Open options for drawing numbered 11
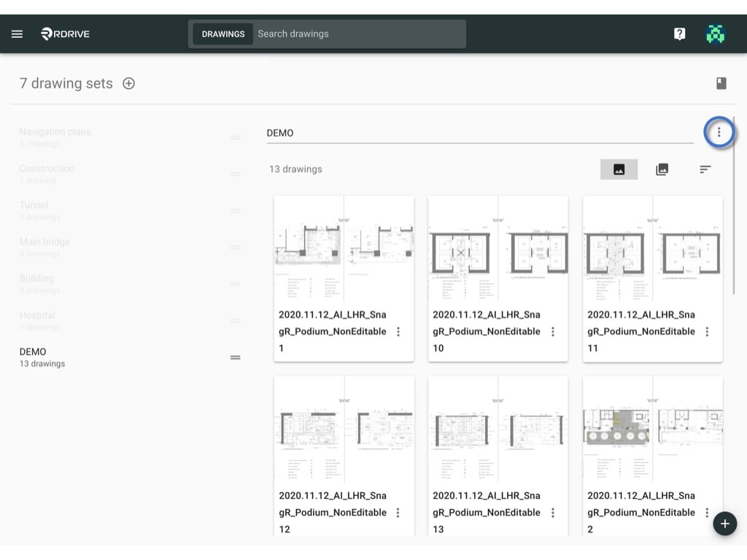747x560 pixels. (x=707, y=332)
